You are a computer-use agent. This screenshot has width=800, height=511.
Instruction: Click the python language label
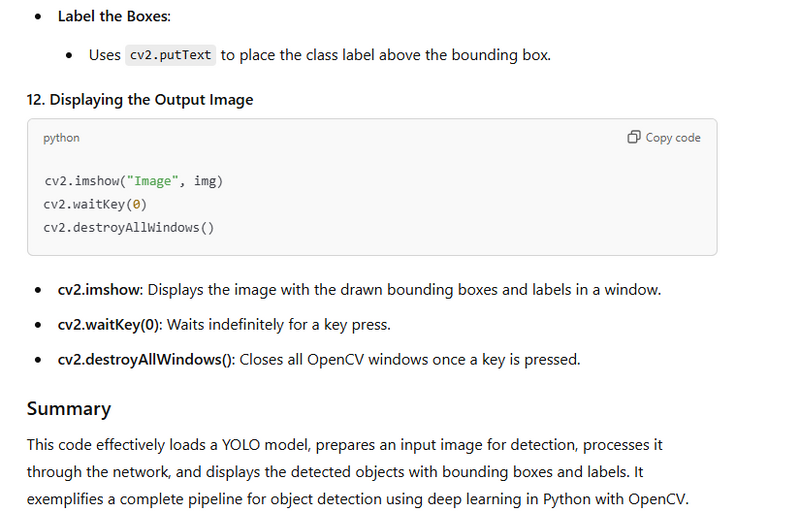61,138
